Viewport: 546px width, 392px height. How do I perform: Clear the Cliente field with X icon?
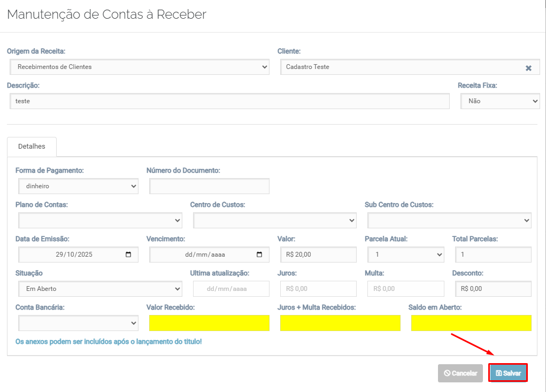tap(528, 68)
